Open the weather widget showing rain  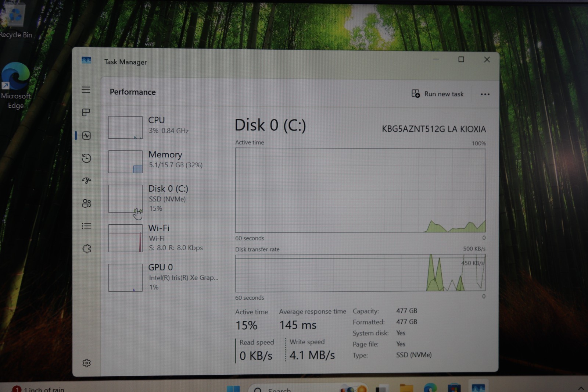pos(38,389)
